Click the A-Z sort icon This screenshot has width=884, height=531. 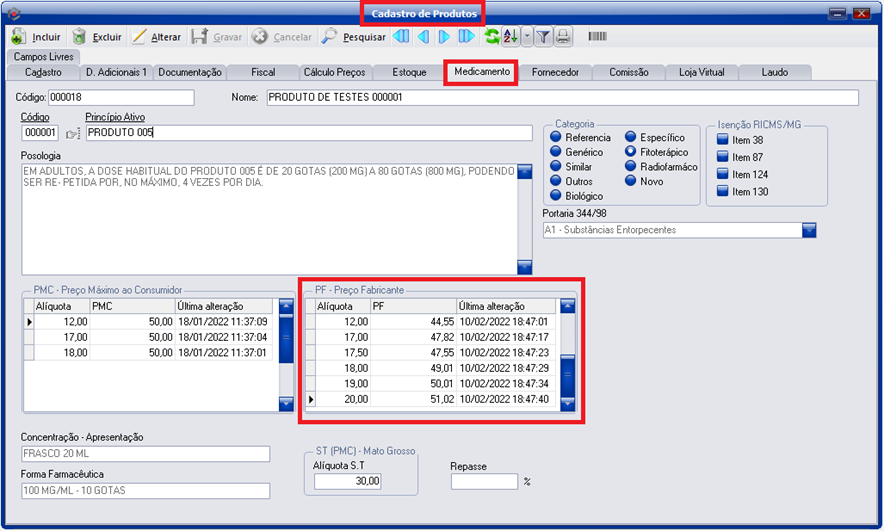pos(510,37)
